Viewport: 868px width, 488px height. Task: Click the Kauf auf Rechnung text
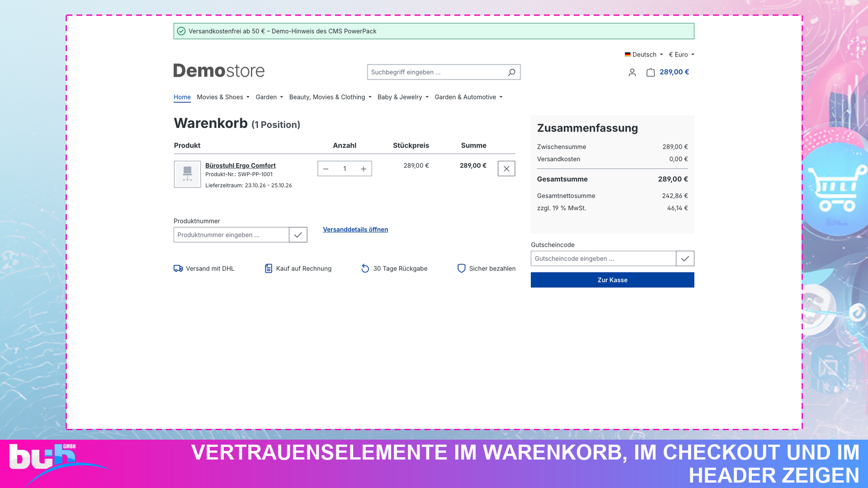tap(304, 268)
